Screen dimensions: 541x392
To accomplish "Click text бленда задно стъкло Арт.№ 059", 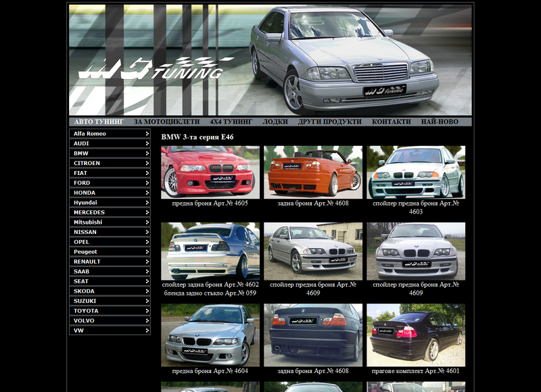I will (210, 293).
